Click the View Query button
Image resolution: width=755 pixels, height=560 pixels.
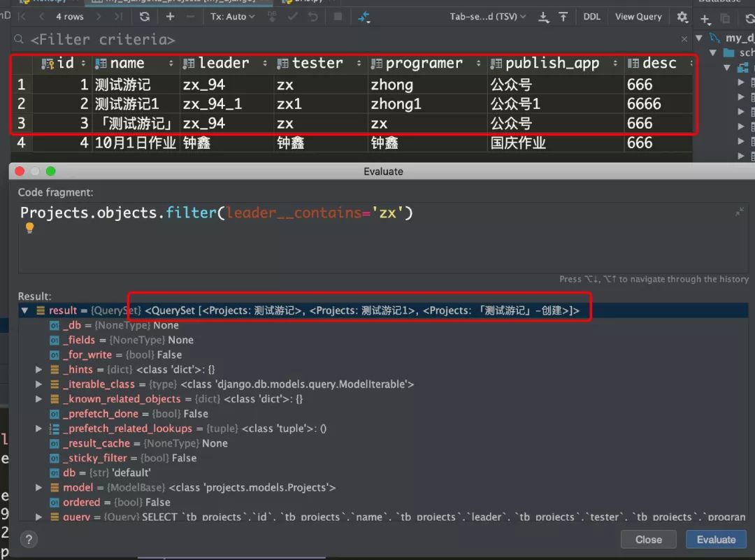pyautogui.click(x=638, y=17)
